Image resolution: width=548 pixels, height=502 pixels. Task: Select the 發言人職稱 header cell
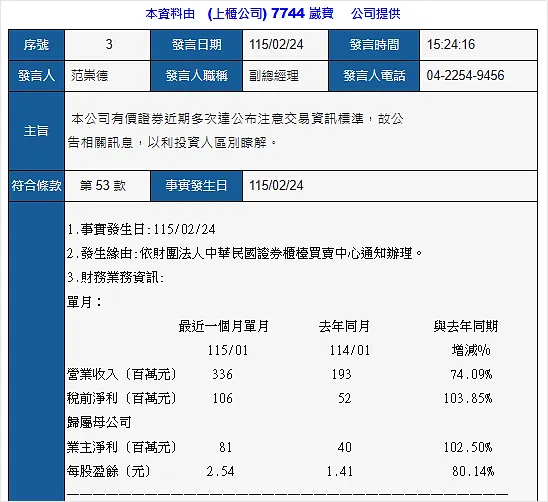click(196, 76)
